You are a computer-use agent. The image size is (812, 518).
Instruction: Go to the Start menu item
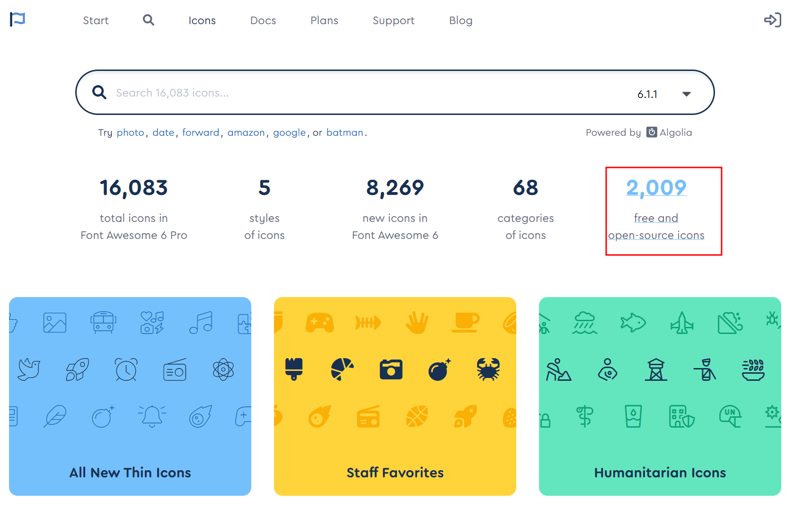coord(96,20)
